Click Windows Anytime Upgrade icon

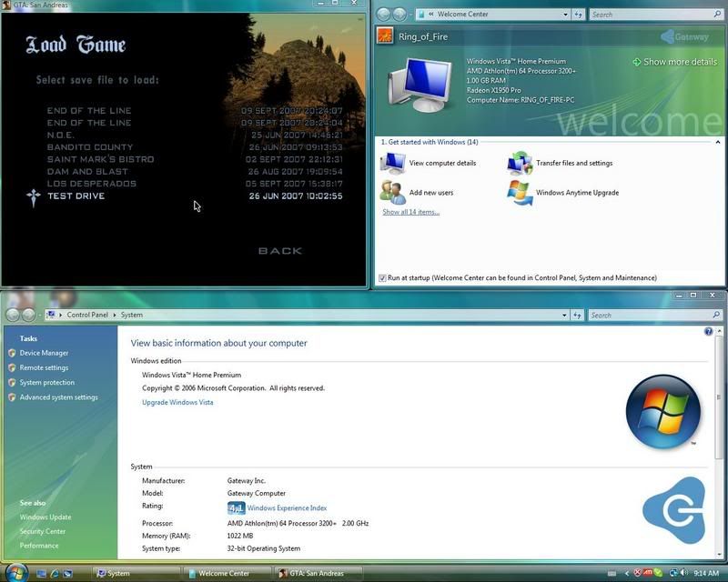pos(520,193)
